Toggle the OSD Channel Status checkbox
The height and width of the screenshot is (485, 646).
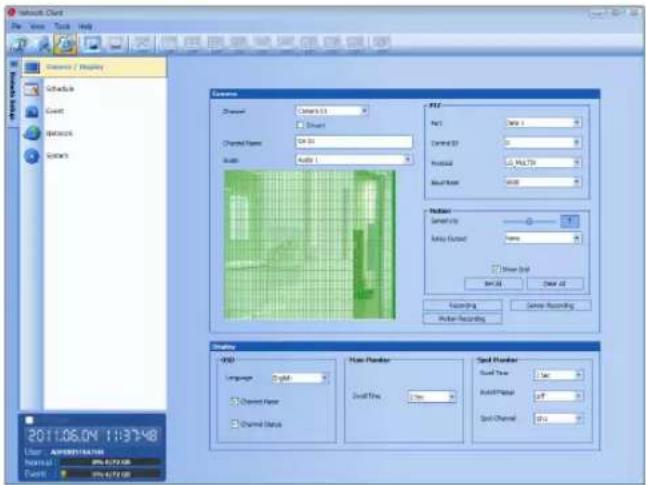234,424
